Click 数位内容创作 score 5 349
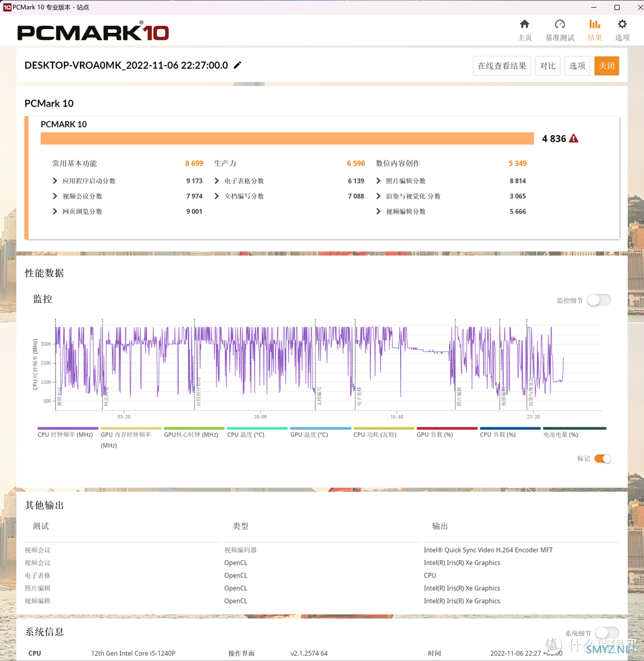Viewport: 644px width, 661px height. click(x=518, y=163)
